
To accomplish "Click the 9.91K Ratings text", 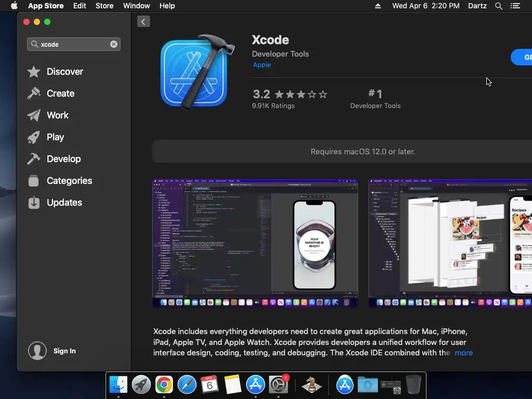I will 273,106.
